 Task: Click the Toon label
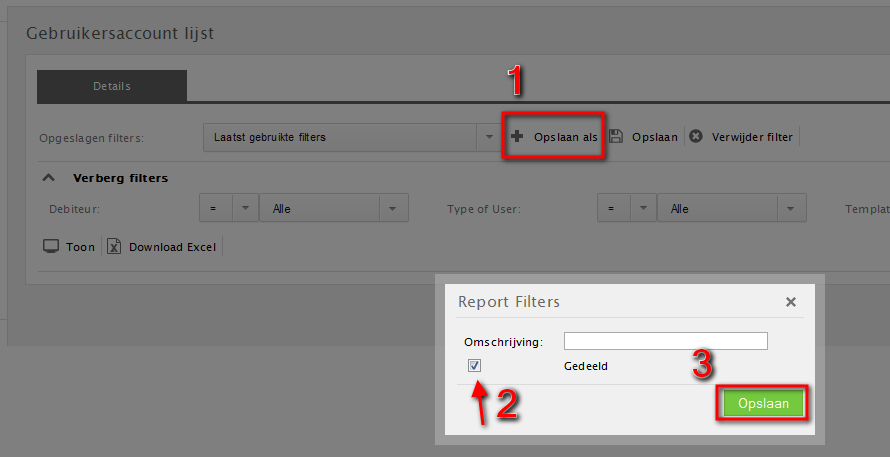[80, 248]
